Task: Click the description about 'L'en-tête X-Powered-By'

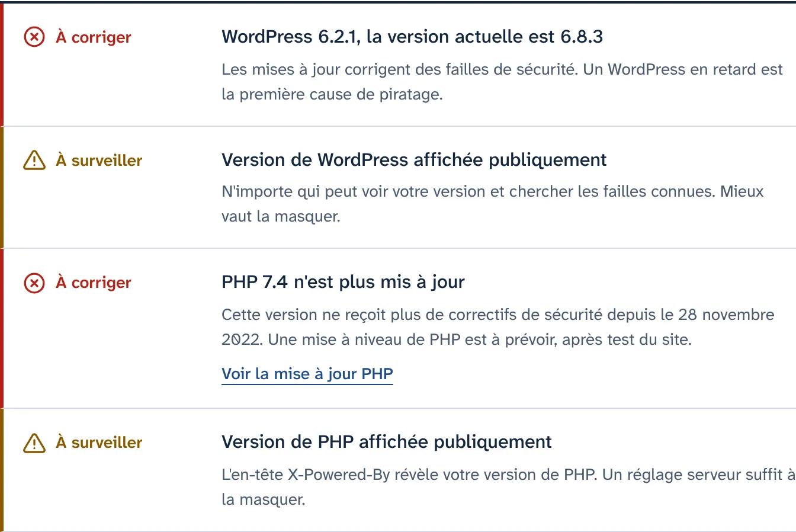Action: point(508,487)
